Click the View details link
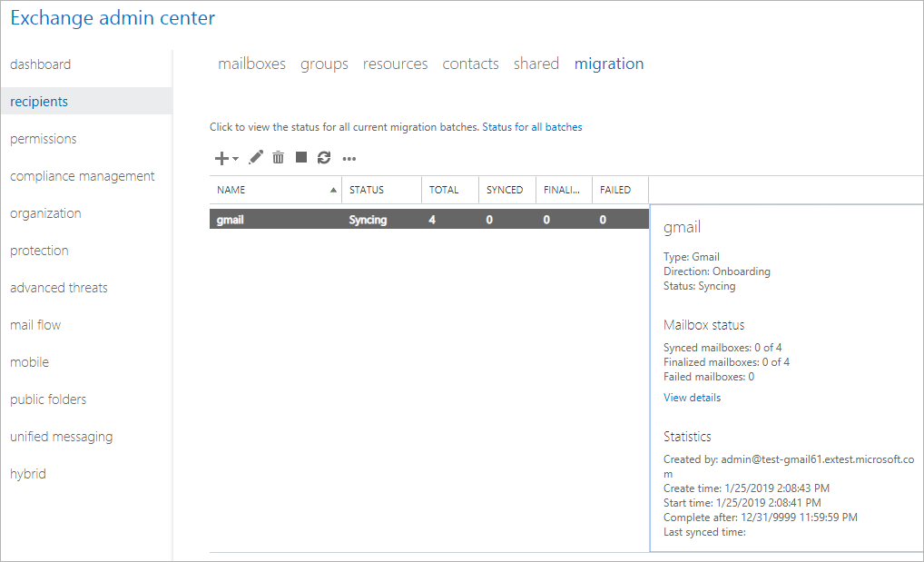924x562 pixels. pos(692,398)
